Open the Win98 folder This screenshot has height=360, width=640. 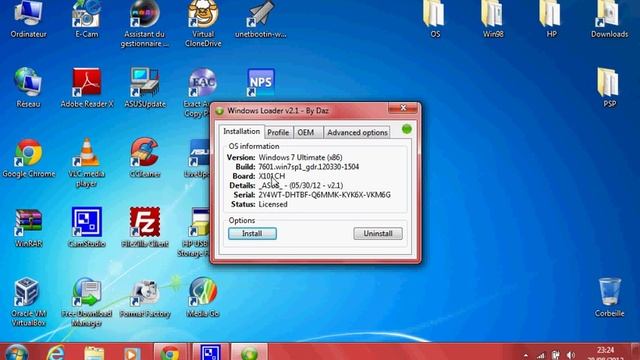pos(493,18)
